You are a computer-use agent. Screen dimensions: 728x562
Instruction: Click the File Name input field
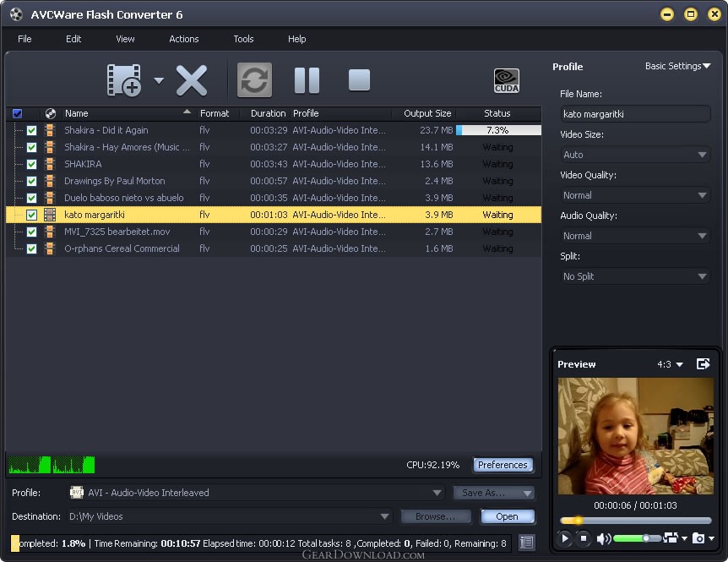pos(635,114)
